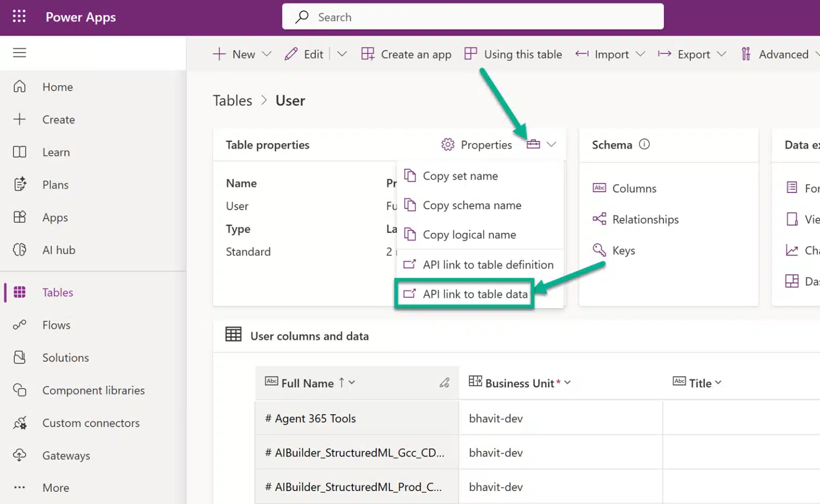Image resolution: width=820 pixels, height=504 pixels.
Task: Open the Edit split-button chevron
Action: 342,54
